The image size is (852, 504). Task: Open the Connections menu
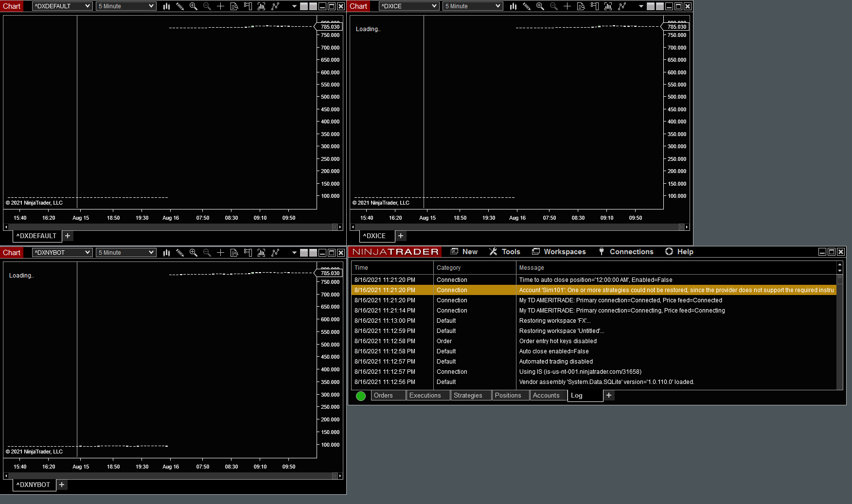click(626, 252)
